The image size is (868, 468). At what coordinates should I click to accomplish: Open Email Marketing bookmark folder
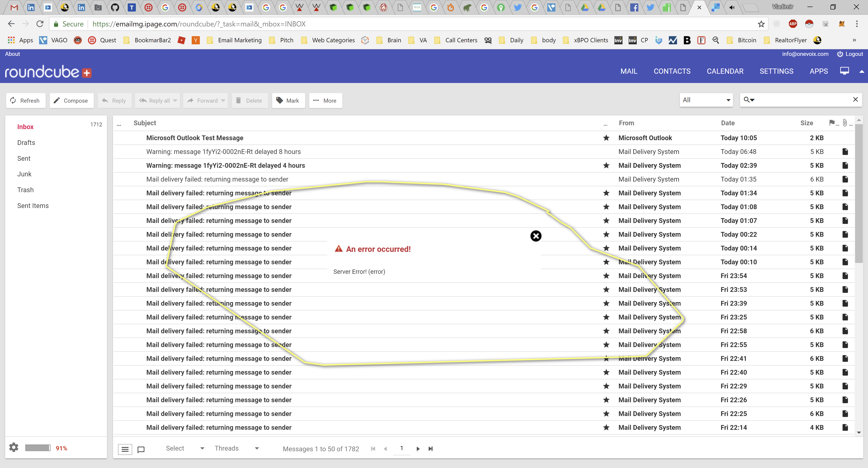235,40
